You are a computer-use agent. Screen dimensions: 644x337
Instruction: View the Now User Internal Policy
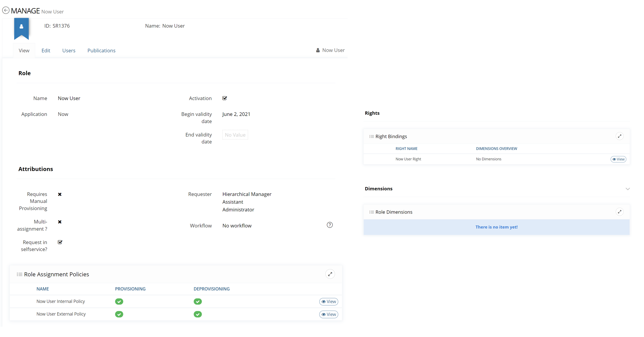point(328,301)
